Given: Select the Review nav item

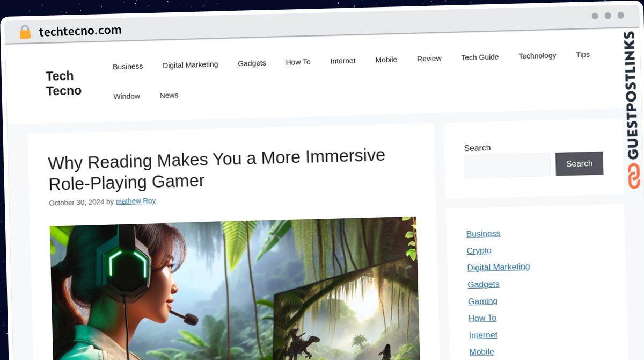Looking at the screenshot, I should click(429, 59).
